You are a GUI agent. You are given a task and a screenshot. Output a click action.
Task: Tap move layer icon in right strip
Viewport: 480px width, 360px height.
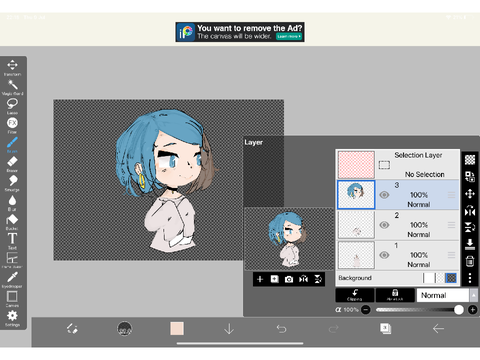[470, 194]
